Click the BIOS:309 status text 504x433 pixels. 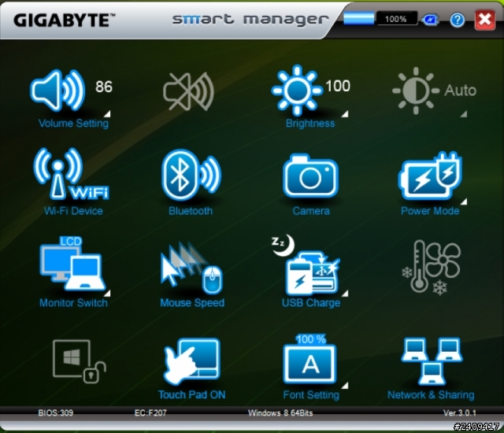56,413
